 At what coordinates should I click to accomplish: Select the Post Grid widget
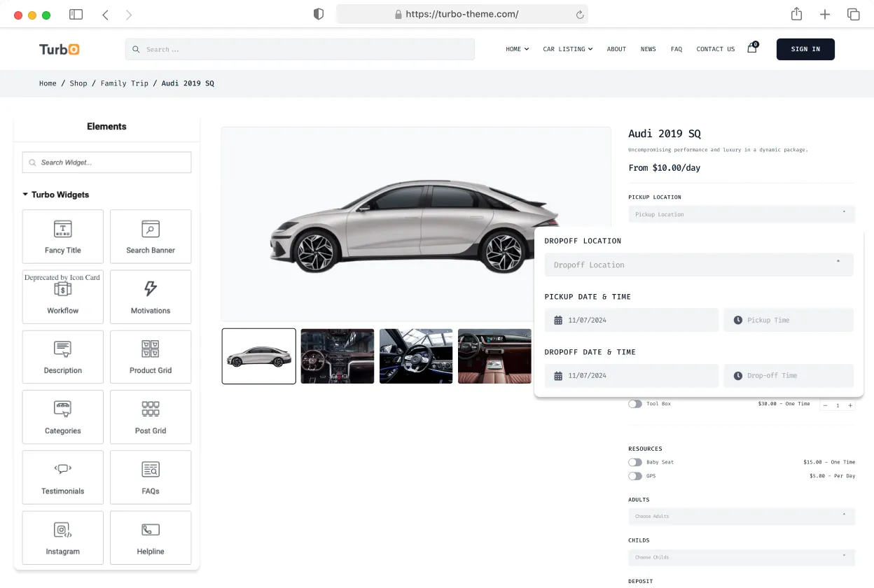[151, 417]
